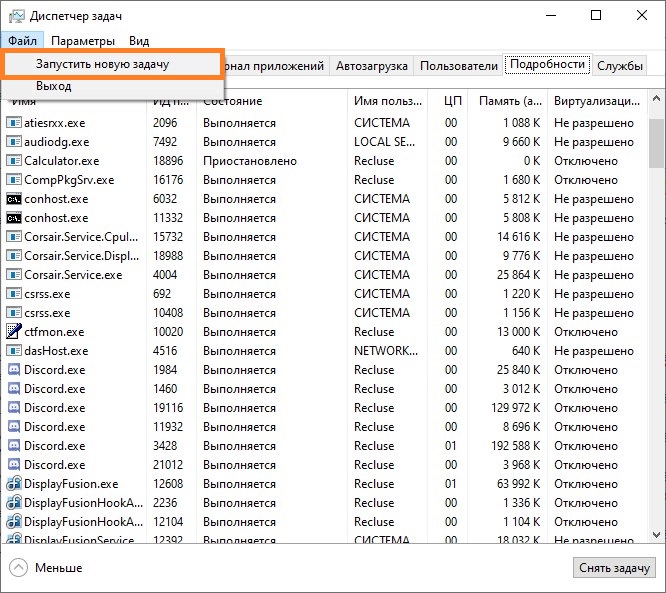Select the Calculator.exe process icon
Image resolution: width=666 pixels, height=593 pixels.
[x=14, y=161]
